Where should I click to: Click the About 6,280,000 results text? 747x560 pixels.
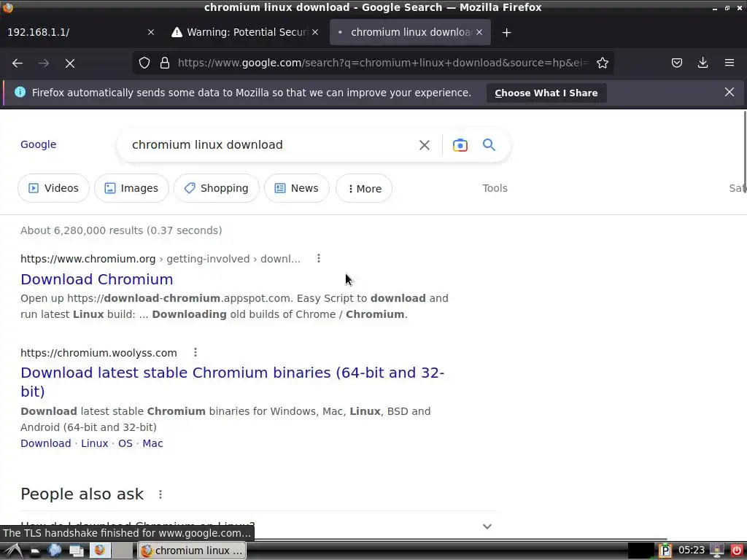pyautogui.click(x=121, y=230)
